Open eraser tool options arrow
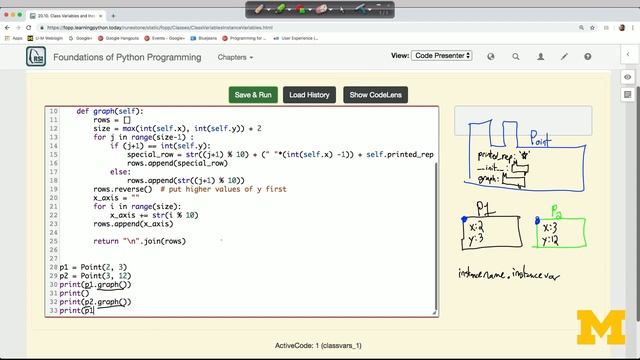Screen dimensions: 640x360 click(x=330, y=10)
